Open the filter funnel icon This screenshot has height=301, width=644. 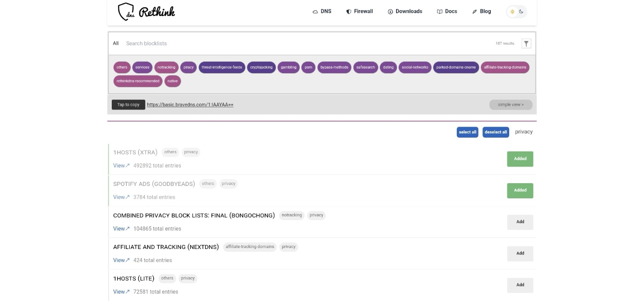pos(527,43)
